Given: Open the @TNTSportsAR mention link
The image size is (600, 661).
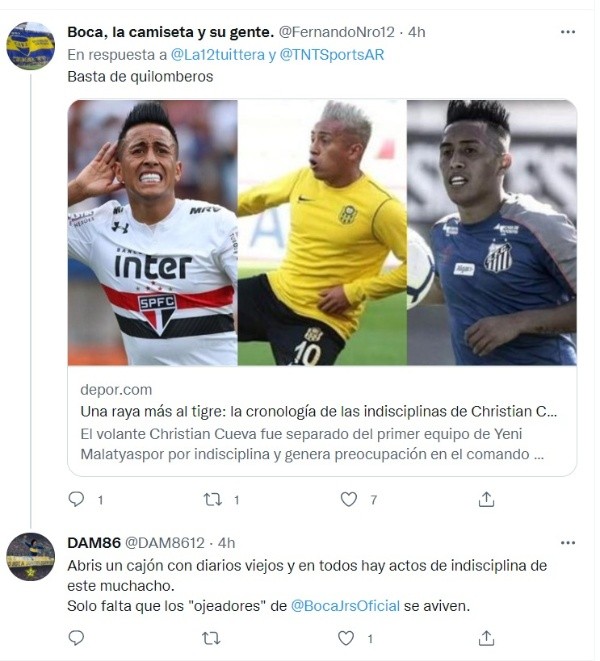Looking at the screenshot, I should pyautogui.click(x=332, y=55).
